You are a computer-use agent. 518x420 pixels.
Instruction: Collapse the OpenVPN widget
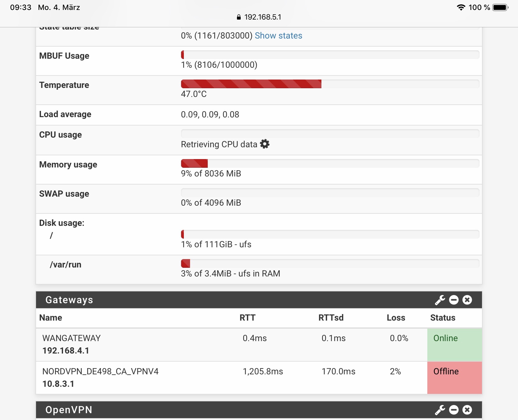454,410
